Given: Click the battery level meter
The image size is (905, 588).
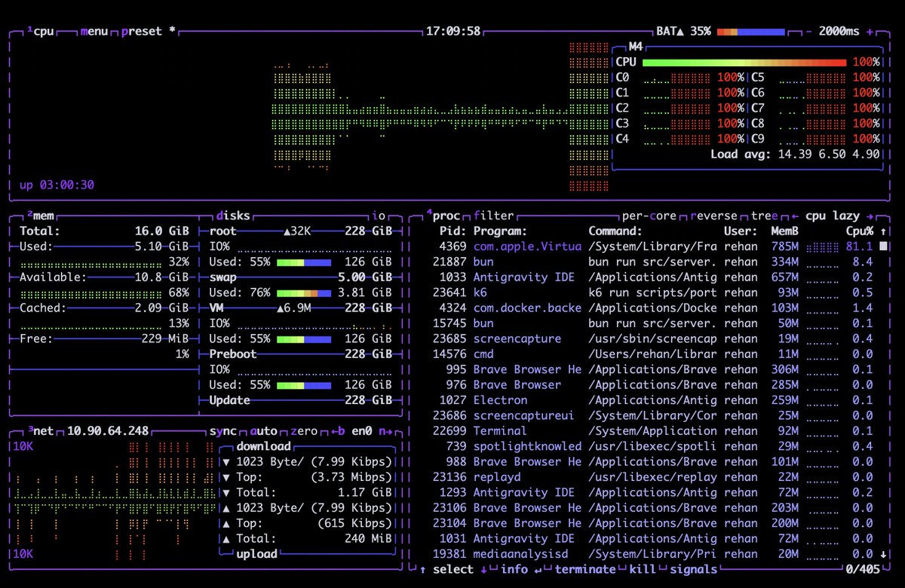Looking at the screenshot, I should 751,32.
